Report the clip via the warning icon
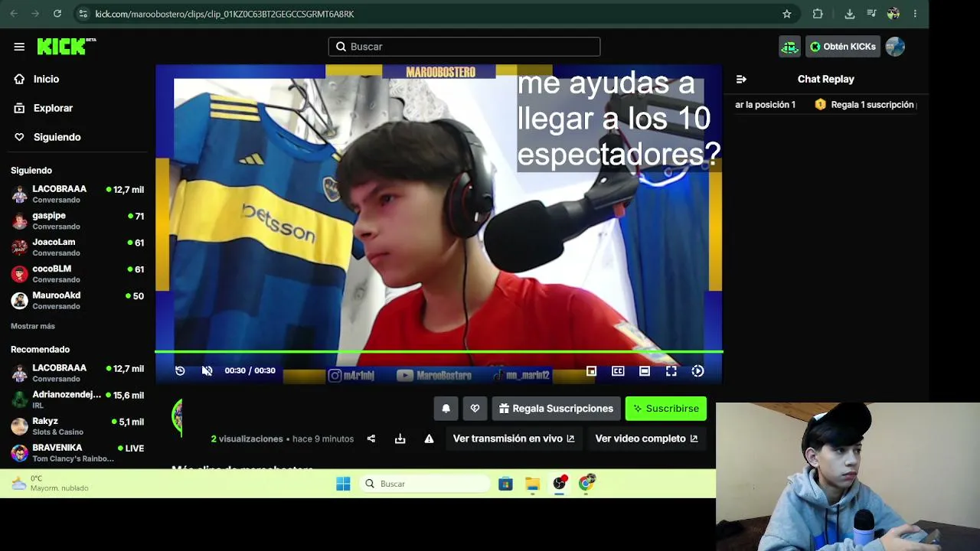 (x=429, y=439)
